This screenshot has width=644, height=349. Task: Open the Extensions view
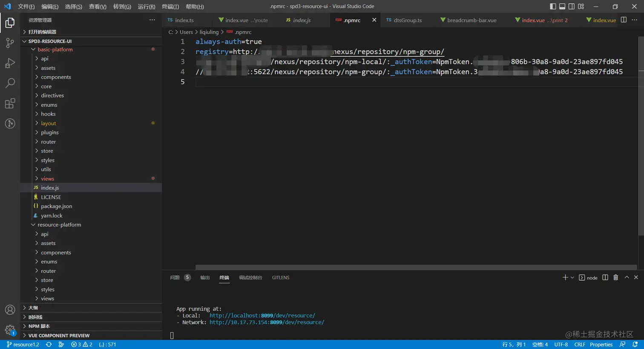(x=10, y=104)
